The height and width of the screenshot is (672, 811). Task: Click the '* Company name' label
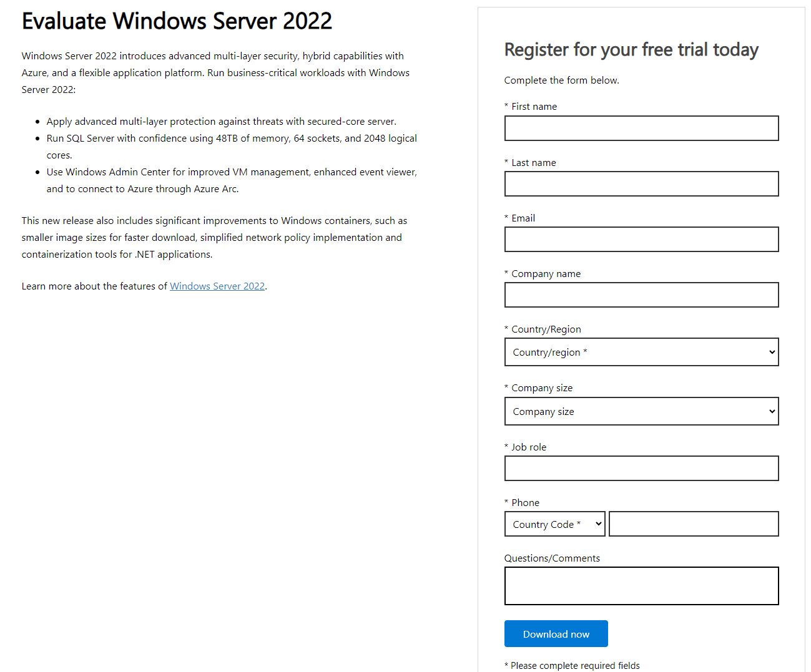tap(543, 274)
